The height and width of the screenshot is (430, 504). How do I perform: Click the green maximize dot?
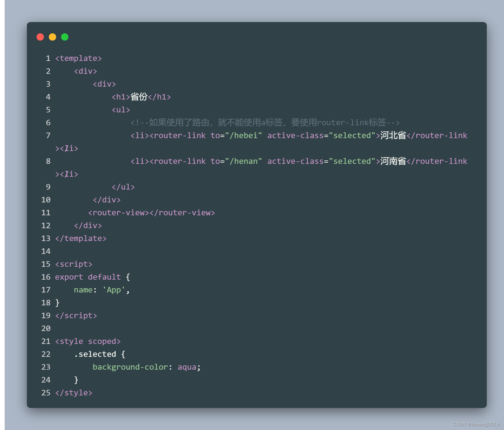pyautogui.click(x=65, y=37)
